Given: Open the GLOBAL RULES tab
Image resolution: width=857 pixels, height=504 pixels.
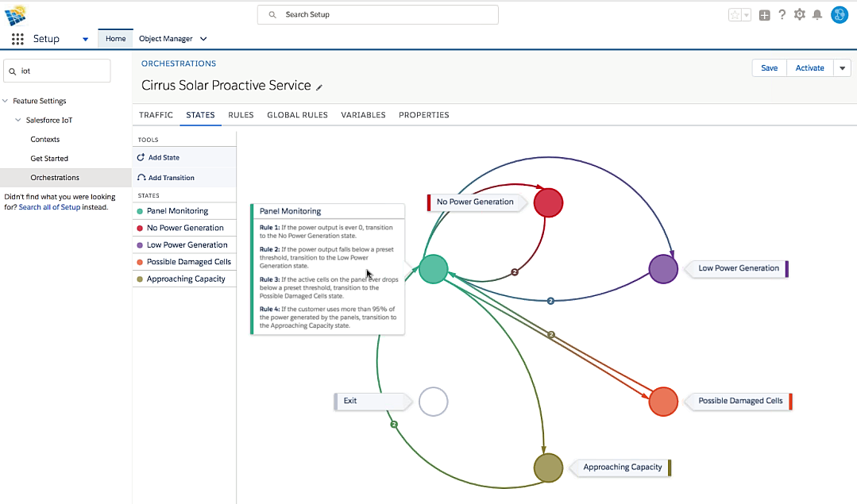Looking at the screenshot, I should coord(297,115).
